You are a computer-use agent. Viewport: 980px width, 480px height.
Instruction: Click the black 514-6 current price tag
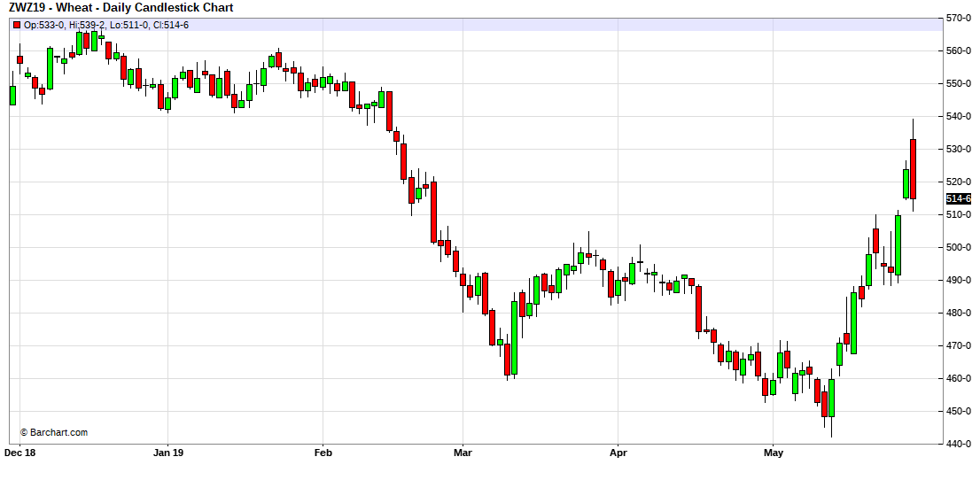tap(959, 199)
